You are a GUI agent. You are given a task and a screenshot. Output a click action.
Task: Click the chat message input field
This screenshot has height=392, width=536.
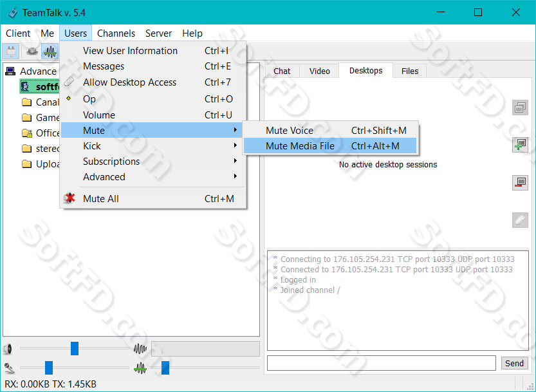tap(382, 363)
